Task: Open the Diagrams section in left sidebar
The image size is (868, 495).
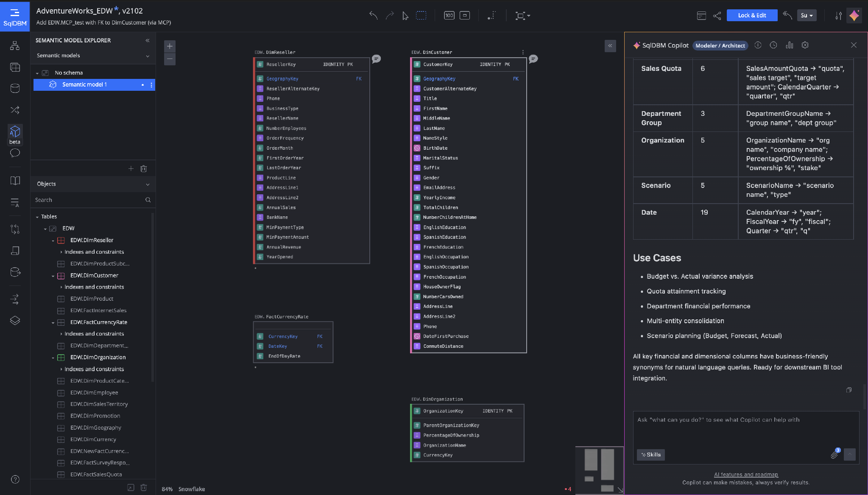Action: [15, 45]
